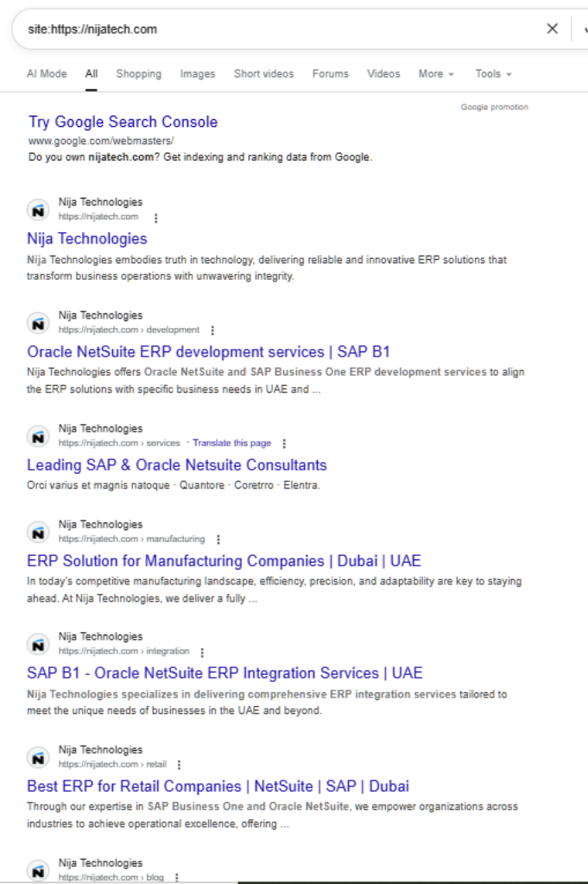The width and height of the screenshot is (588, 884).
Task: Click the Try Google Search Console link
Action: (x=123, y=123)
